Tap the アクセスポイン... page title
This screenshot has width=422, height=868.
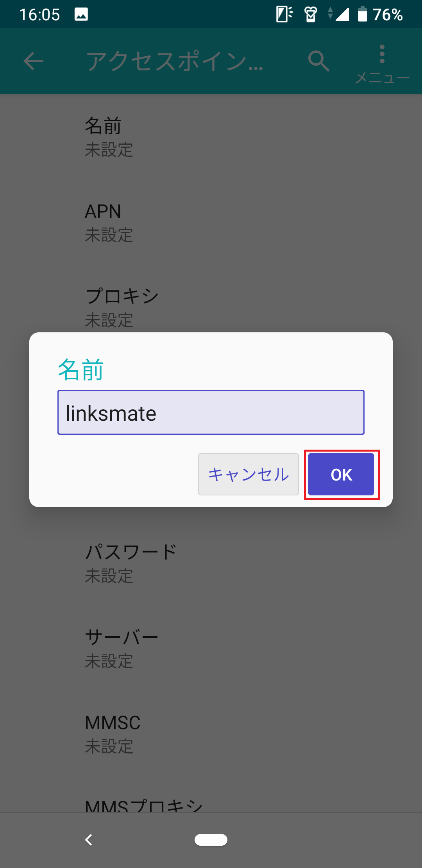(x=175, y=61)
